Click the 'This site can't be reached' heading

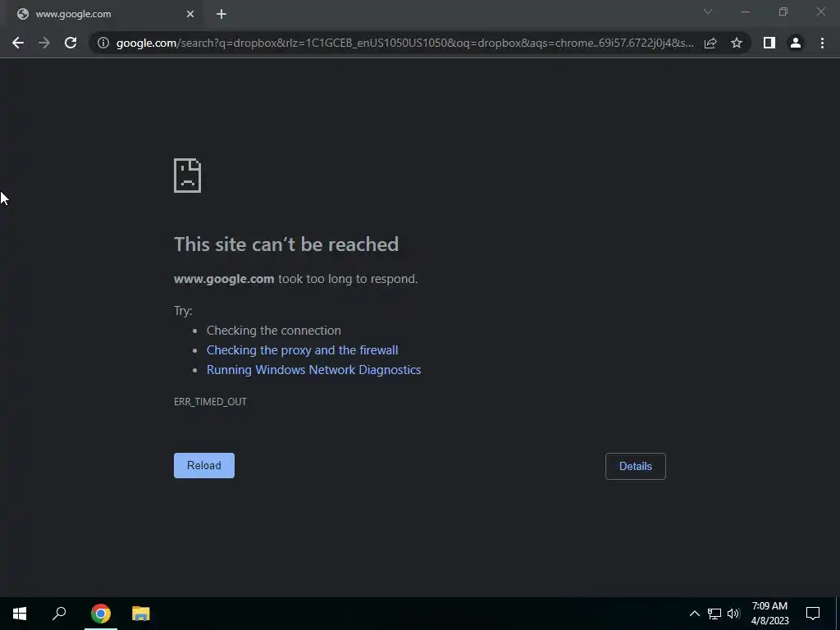coord(286,244)
